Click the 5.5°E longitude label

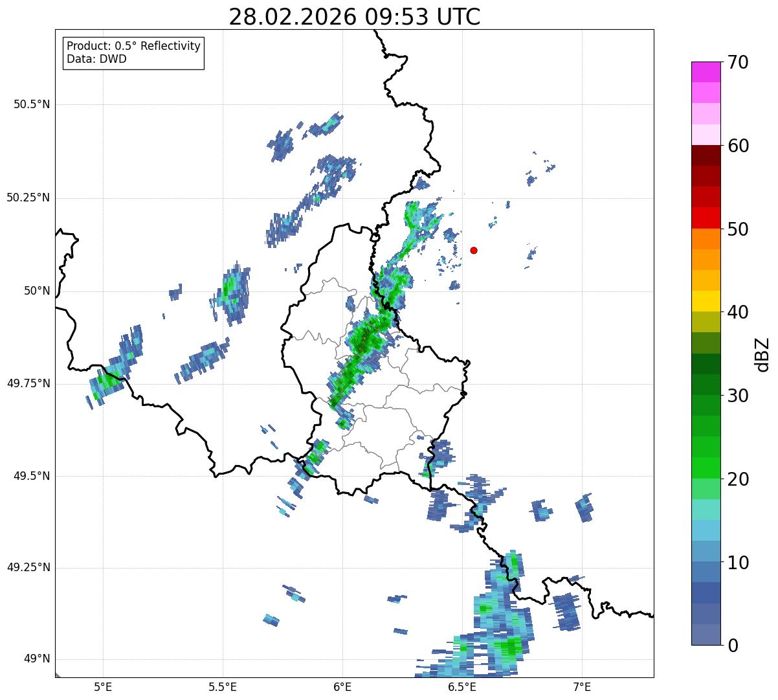[x=223, y=686]
